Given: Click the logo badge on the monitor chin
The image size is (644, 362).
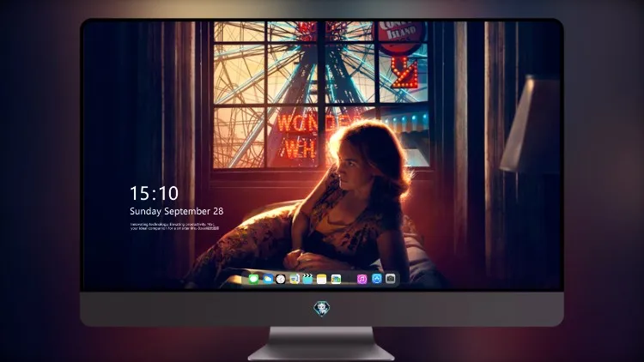Looking at the screenshot, I should tap(322, 308).
